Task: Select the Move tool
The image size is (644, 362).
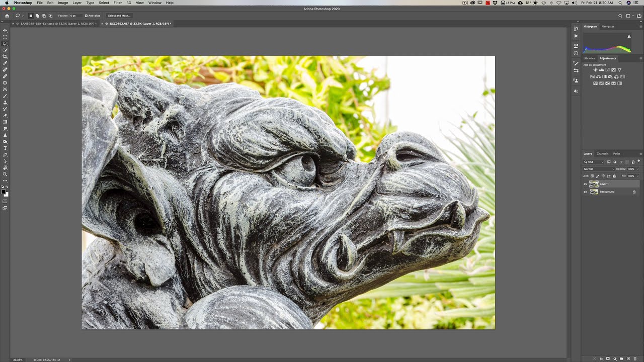Action: click(x=5, y=30)
